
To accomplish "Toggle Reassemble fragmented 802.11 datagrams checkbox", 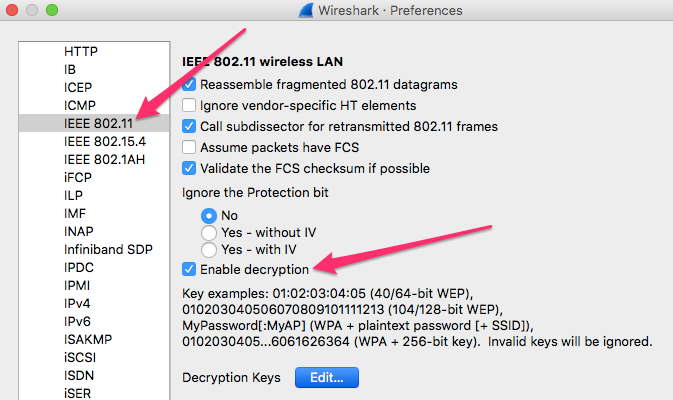I will pos(190,86).
